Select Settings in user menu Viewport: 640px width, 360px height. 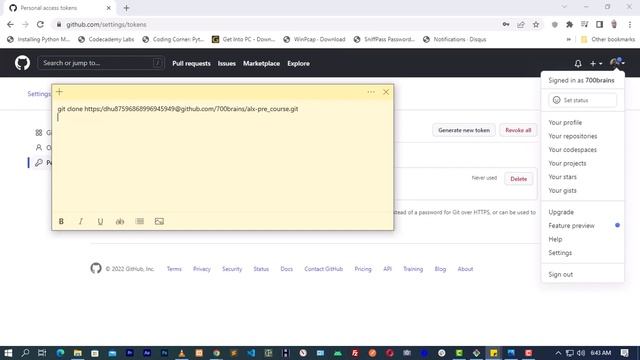(560, 253)
